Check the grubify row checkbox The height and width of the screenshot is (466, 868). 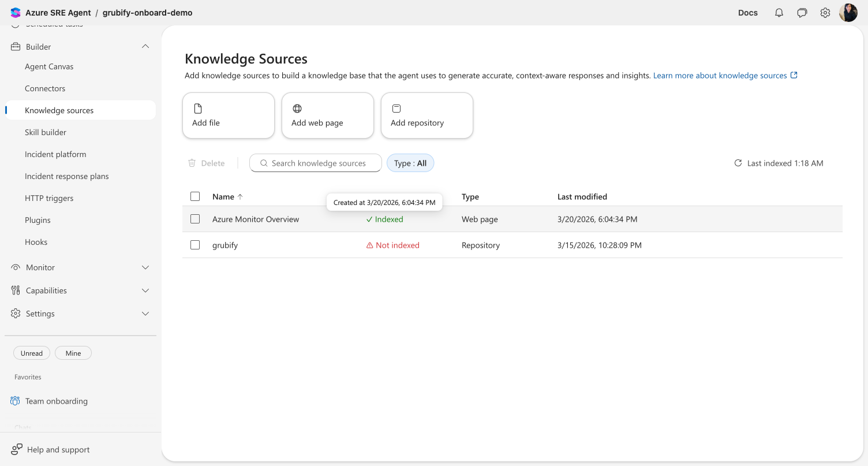coord(195,245)
